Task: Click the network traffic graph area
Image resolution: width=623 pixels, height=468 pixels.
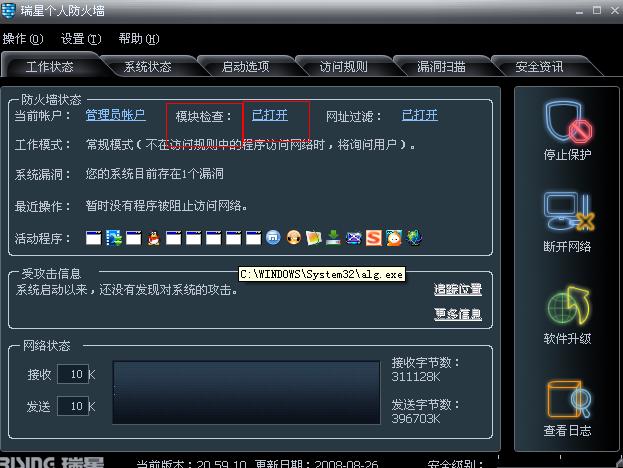Action: (246, 392)
